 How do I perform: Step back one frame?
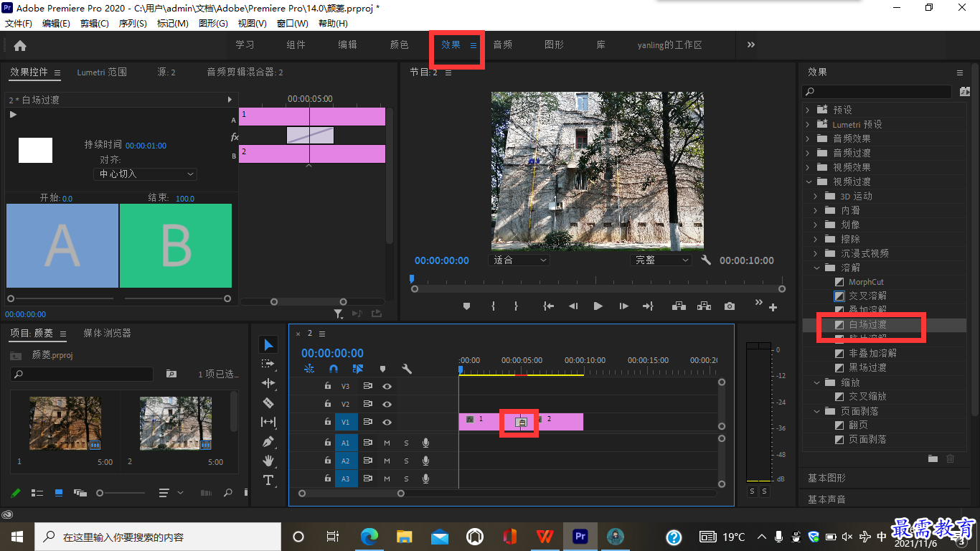tap(573, 306)
